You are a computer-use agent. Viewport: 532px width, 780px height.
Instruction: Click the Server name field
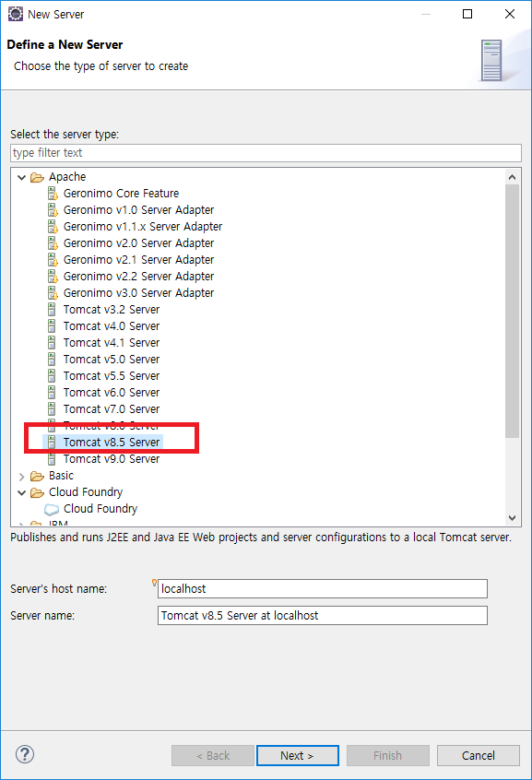click(x=323, y=615)
